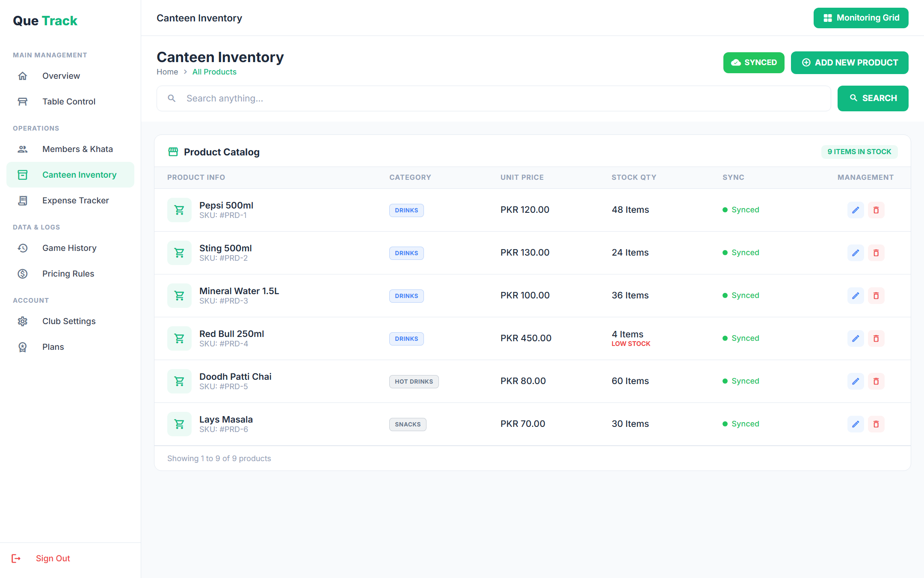Edit the Pepsi 500ml product

tap(856, 210)
